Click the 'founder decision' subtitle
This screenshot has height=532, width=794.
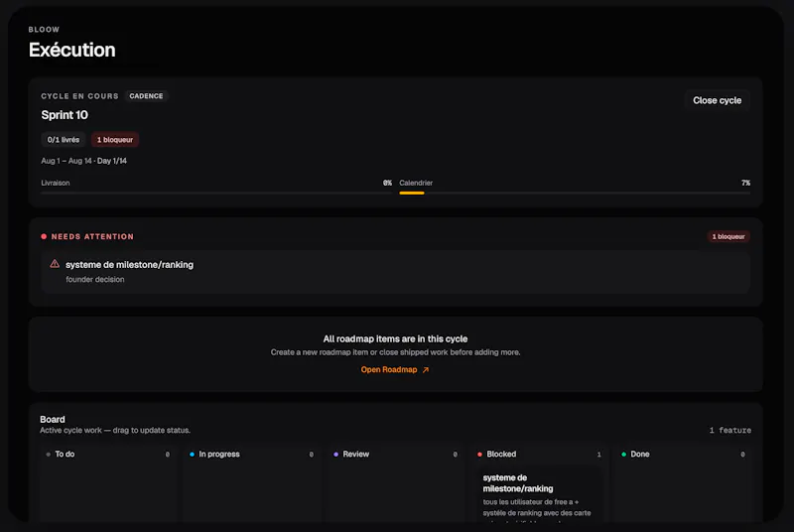[x=95, y=279]
